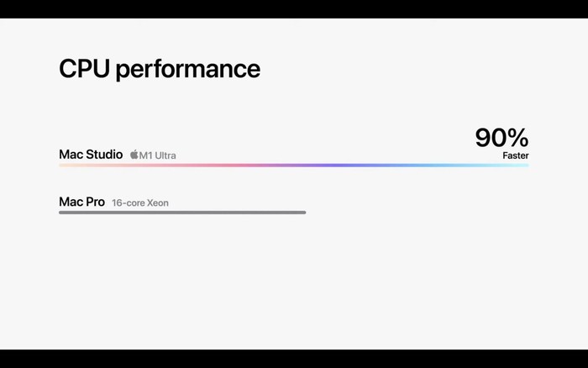Click the right end of the gray Mac Pro bar
Screen dimensions: 588x368
point(304,213)
